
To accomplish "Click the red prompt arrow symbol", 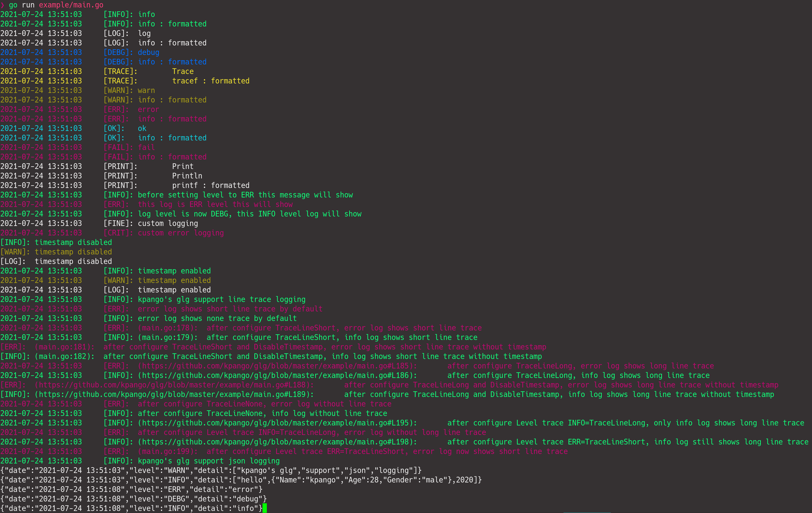I will click(x=2, y=5).
